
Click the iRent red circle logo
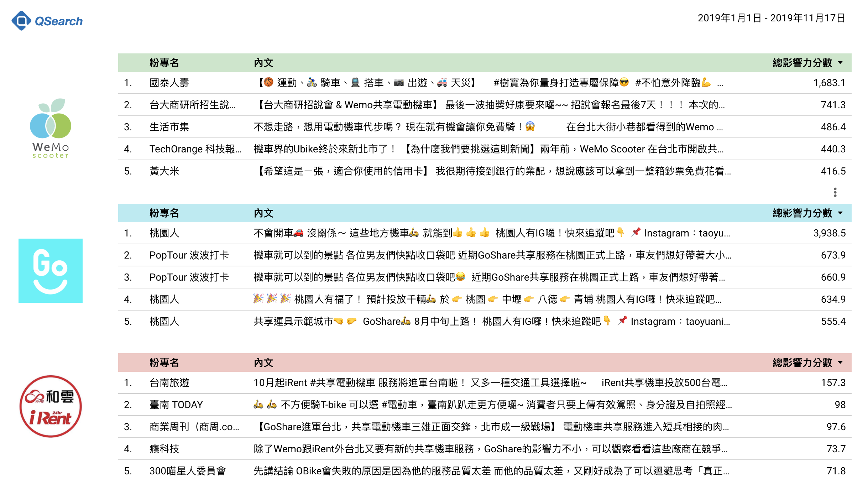(51, 406)
